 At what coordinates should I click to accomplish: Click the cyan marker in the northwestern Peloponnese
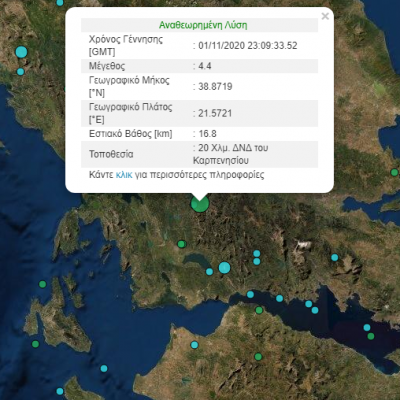coord(194,345)
